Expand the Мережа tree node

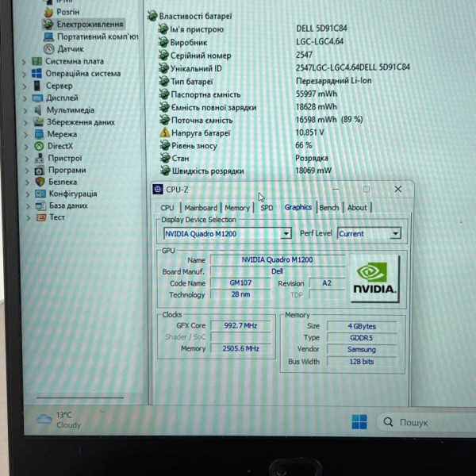[26, 135]
